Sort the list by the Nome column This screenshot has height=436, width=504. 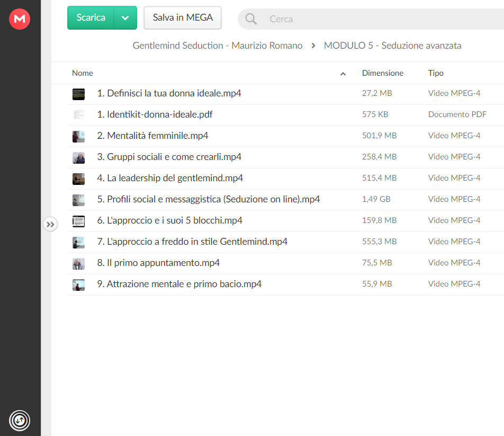(x=83, y=73)
